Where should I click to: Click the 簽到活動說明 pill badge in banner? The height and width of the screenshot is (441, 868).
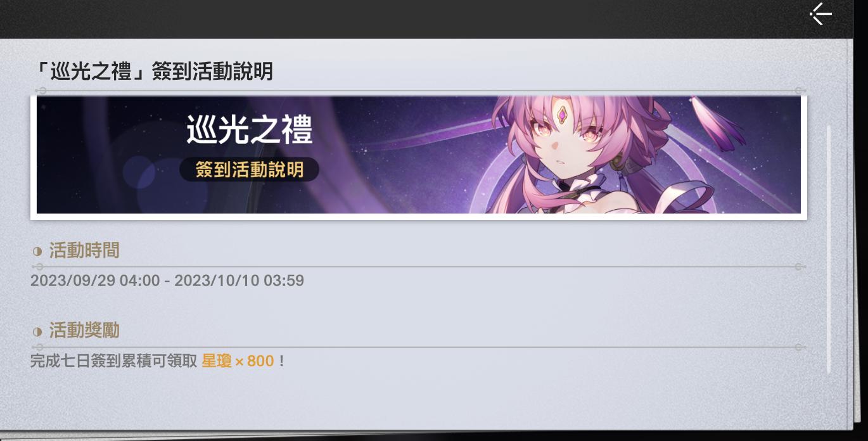[x=249, y=169]
